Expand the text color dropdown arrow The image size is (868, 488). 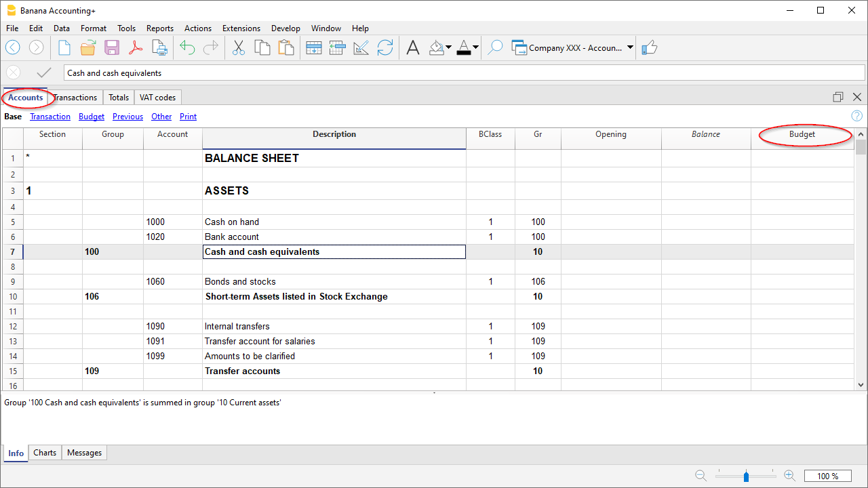click(x=475, y=47)
